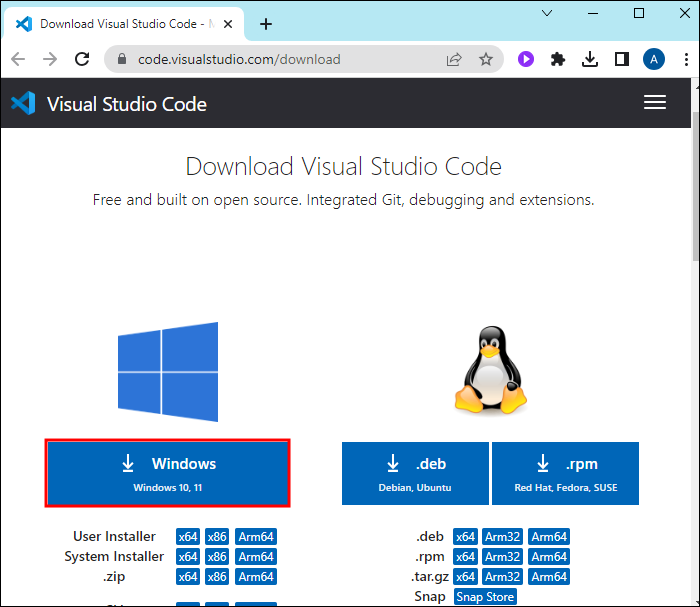Viewport: 700px width, 607px height.
Task: Select Linux .rpm Arm64 link
Action: (549, 557)
